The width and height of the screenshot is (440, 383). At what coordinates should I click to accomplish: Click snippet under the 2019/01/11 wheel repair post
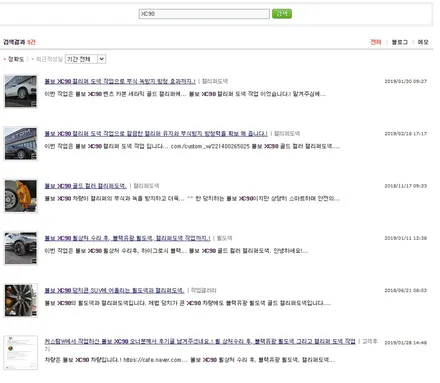176,251
